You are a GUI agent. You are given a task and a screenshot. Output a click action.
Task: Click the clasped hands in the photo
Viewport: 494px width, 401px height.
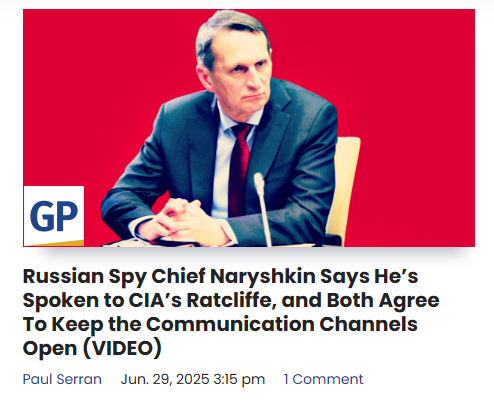(x=182, y=218)
